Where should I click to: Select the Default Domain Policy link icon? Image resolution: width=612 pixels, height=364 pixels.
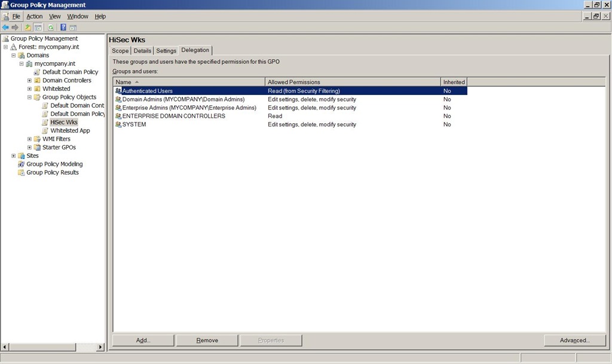pyautogui.click(x=37, y=72)
